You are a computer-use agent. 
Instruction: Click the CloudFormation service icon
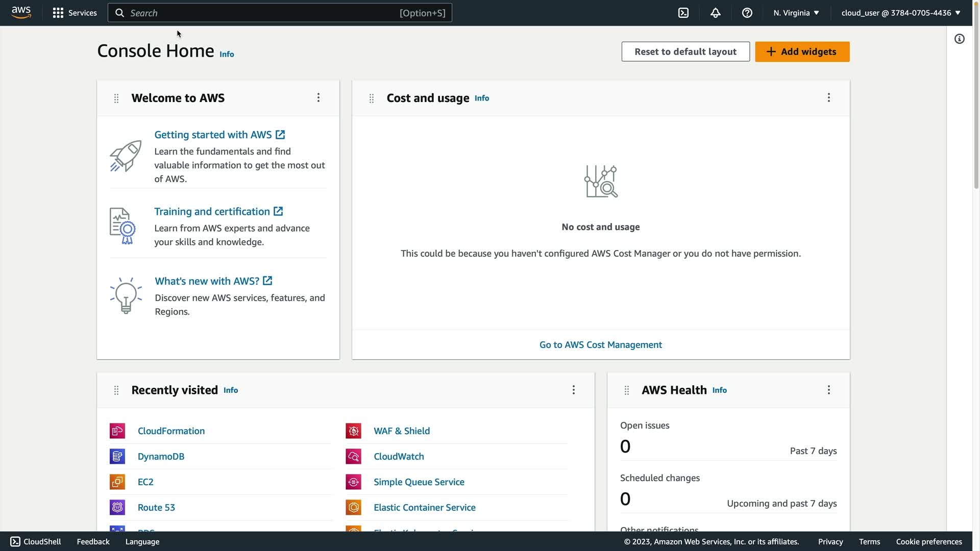tap(117, 431)
